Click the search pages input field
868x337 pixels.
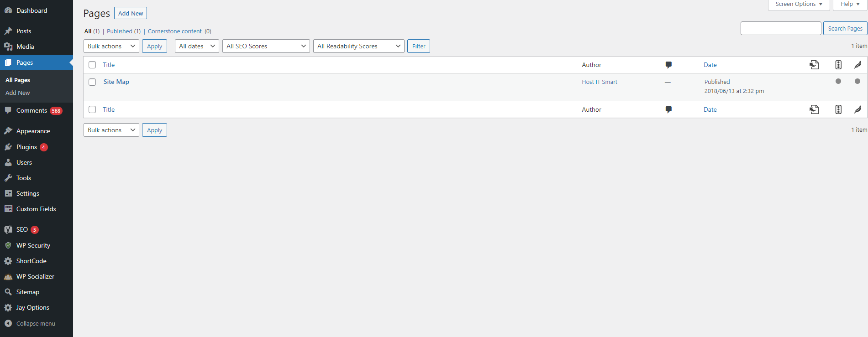coord(781,28)
